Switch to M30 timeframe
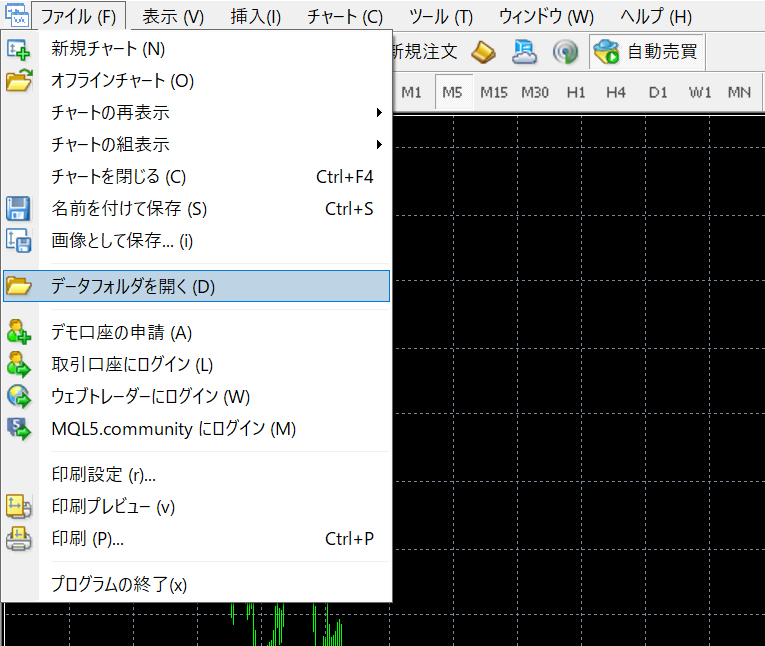 (x=535, y=92)
